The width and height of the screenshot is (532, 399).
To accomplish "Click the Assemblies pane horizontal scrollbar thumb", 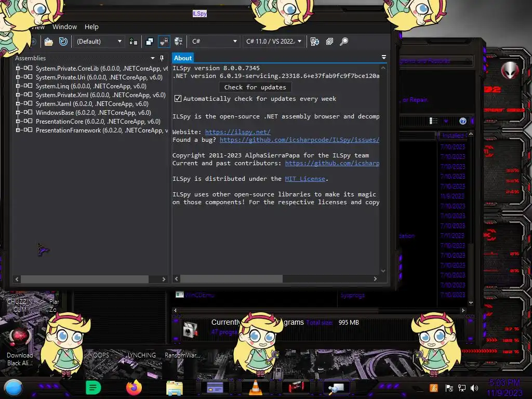I will [x=85, y=279].
